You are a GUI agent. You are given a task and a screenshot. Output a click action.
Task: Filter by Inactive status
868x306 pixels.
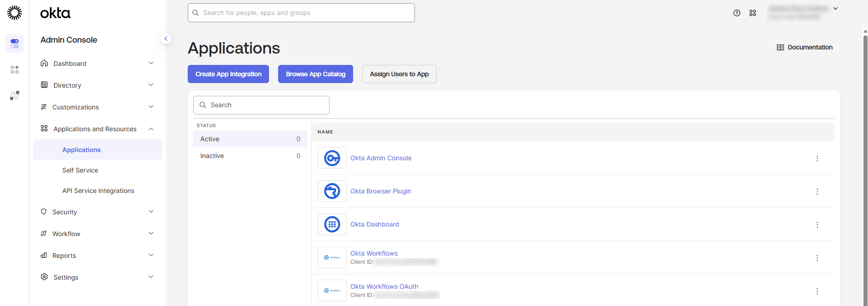coord(250,156)
